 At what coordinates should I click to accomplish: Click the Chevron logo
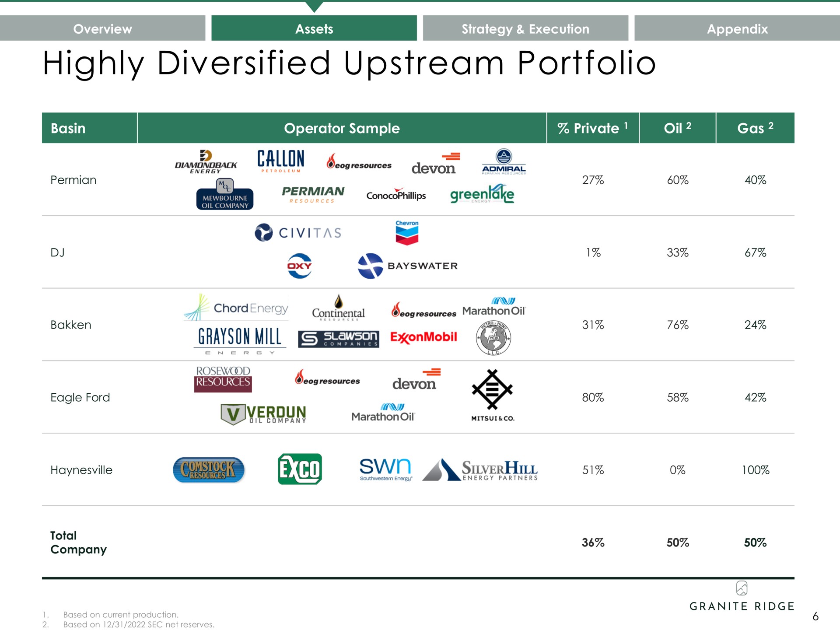pyautogui.click(x=407, y=232)
